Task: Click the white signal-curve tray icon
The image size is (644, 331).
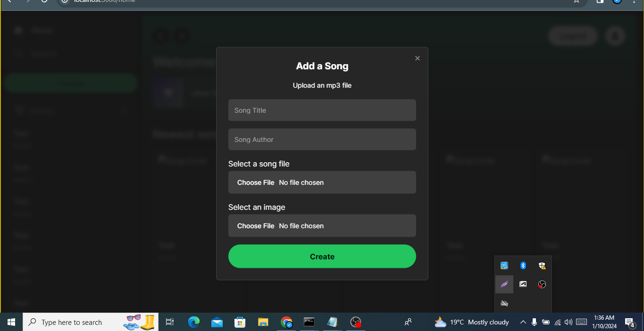Action: click(523, 284)
